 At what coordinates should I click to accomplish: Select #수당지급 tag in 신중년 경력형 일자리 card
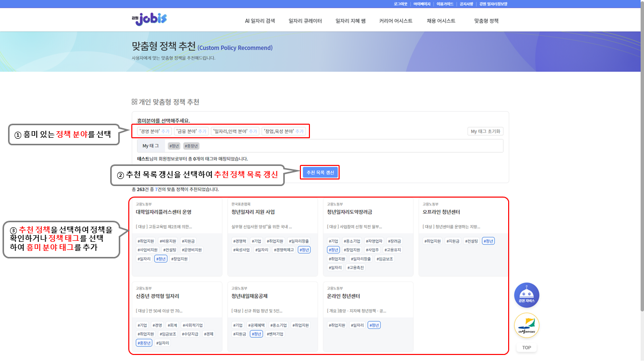coord(190,334)
